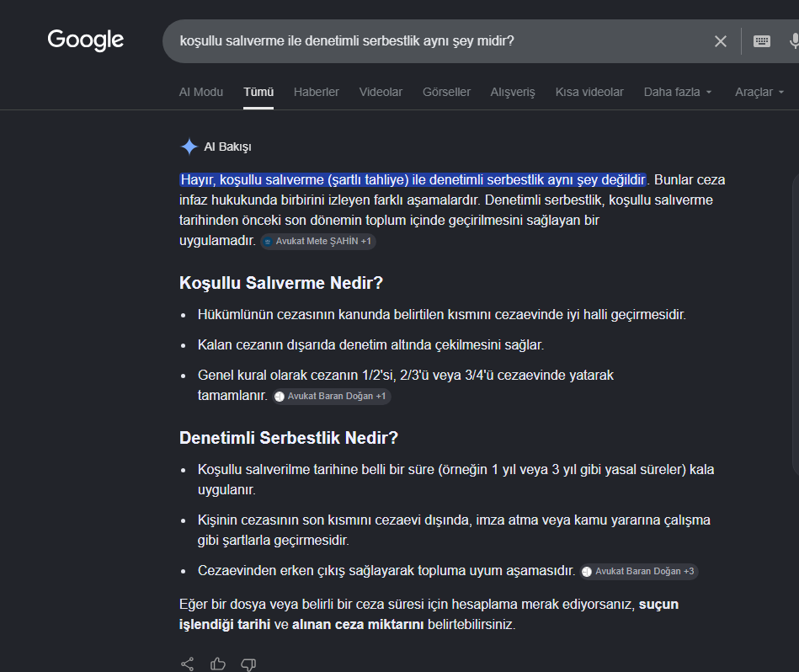Viewport: 799px width, 672px height.
Task: Share the AI overview answer
Action: point(188,664)
